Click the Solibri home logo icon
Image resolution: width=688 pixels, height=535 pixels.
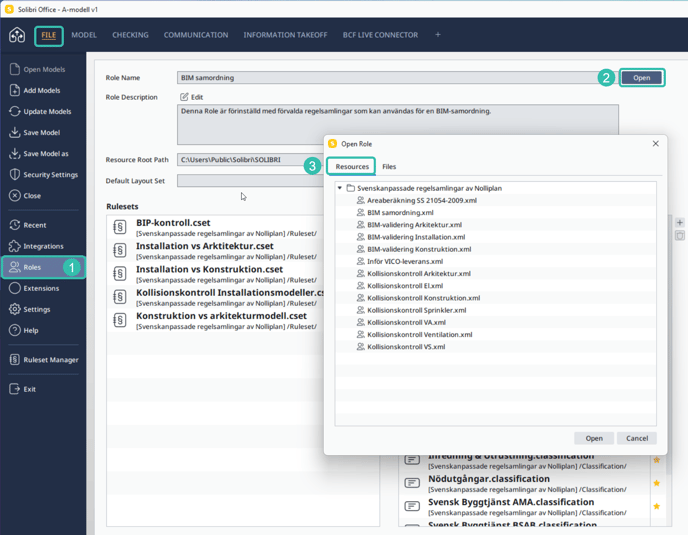pos(17,35)
